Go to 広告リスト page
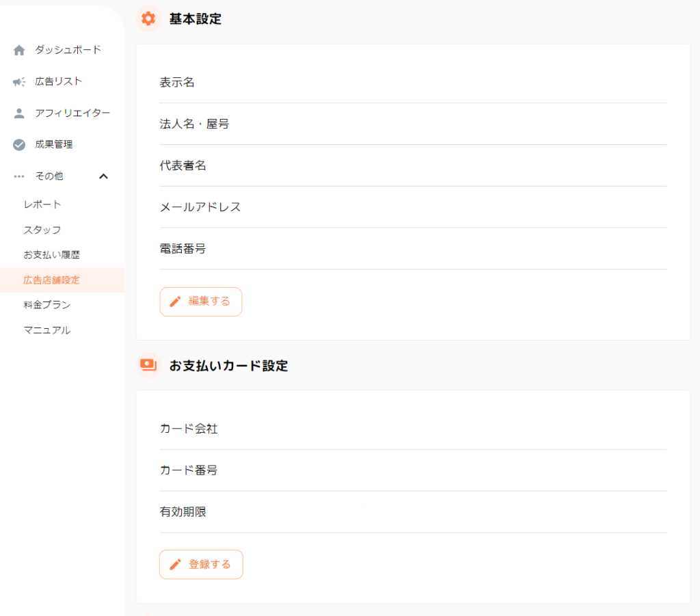Image resolution: width=700 pixels, height=616 pixels. (59, 81)
